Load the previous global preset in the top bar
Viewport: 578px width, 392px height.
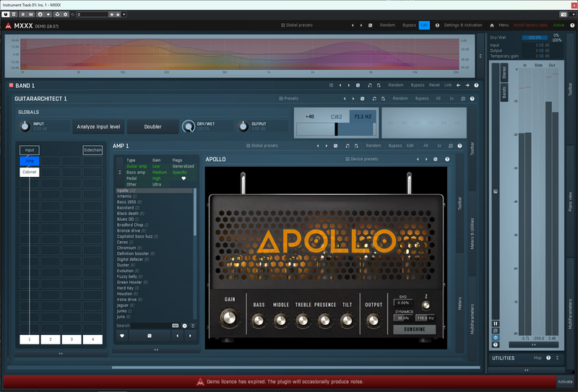pyautogui.click(x=353, y=25)
